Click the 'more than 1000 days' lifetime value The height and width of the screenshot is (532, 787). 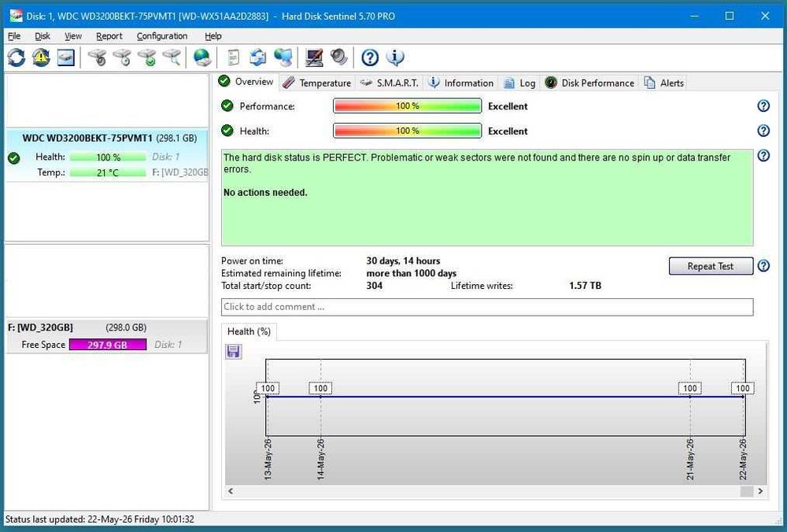(x=411, y=273)
